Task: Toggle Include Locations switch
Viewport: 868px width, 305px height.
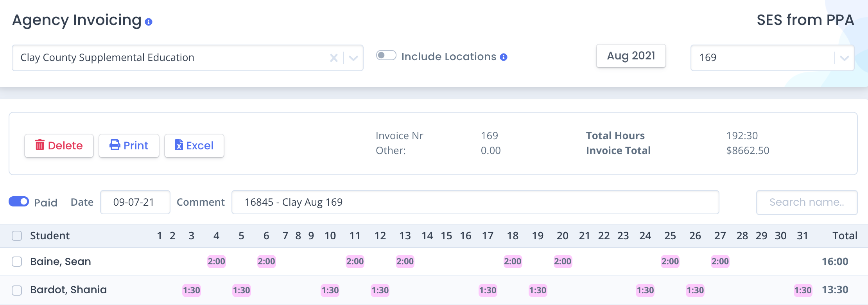Action: pos(386,56)
